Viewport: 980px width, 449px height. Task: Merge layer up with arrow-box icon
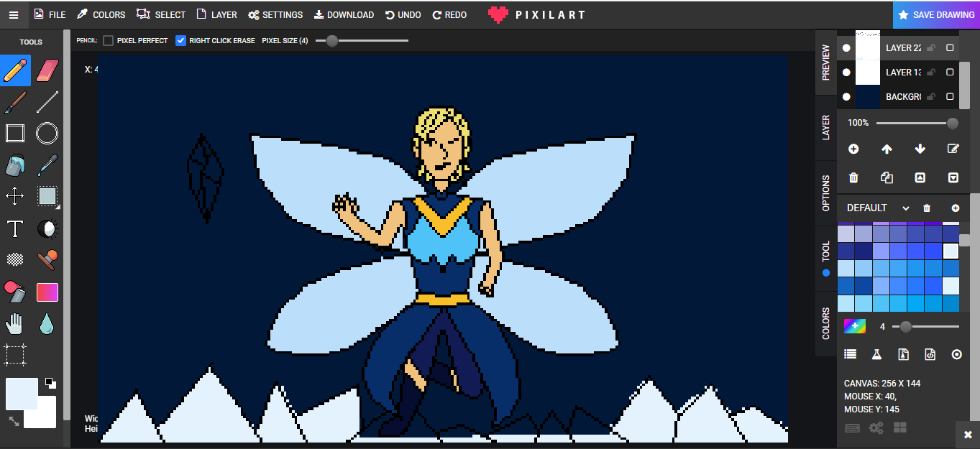pyautogui.click(x=920, y=177)
